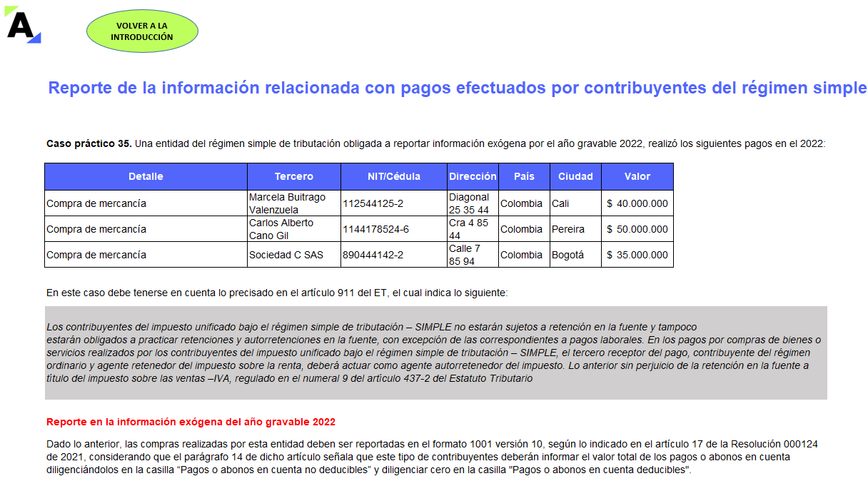This screenshot has height=481, width=868.
Task: Click the sentence mentioning artículo 911 del ET
Action: tap(277, 293)
